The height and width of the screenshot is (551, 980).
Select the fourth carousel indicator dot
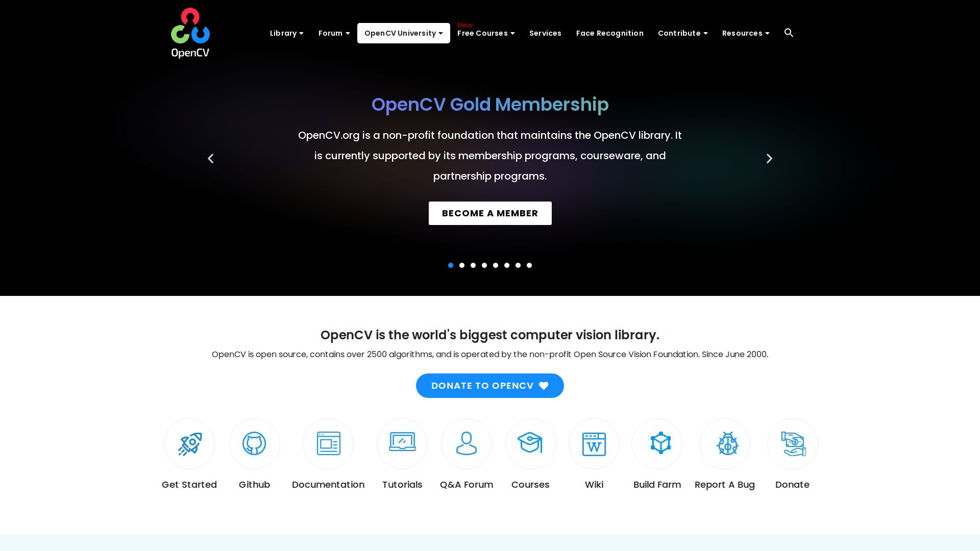[484, 265]
